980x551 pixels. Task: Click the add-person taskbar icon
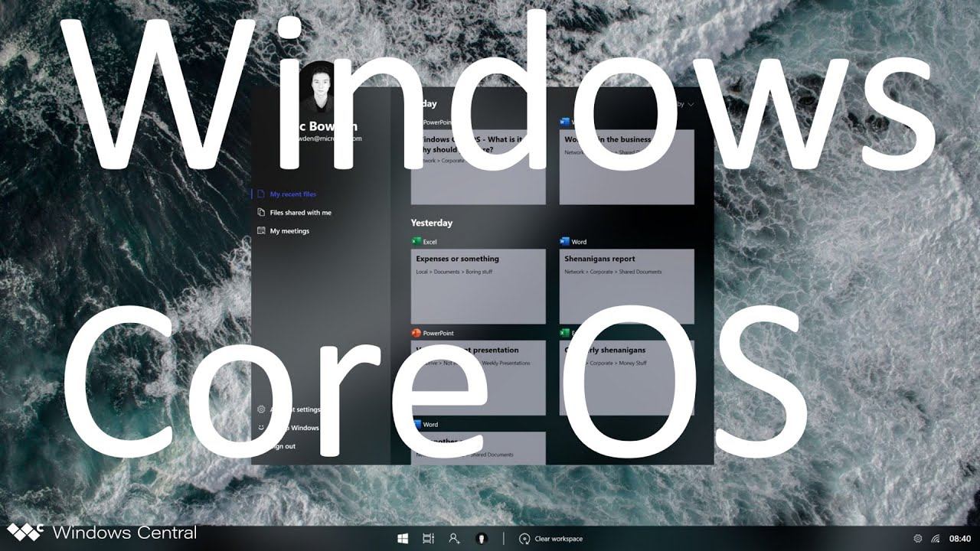point(454,539)
